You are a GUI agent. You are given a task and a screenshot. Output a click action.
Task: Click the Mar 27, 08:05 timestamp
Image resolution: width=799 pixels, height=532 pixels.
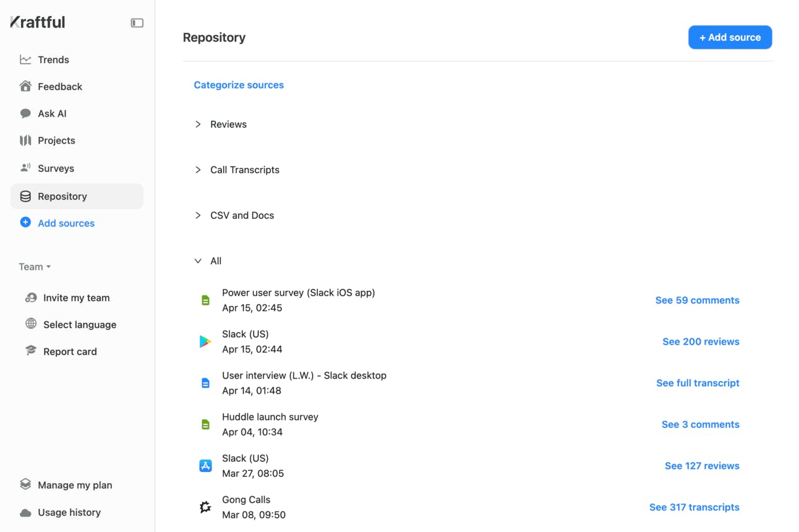click(253, 474)
